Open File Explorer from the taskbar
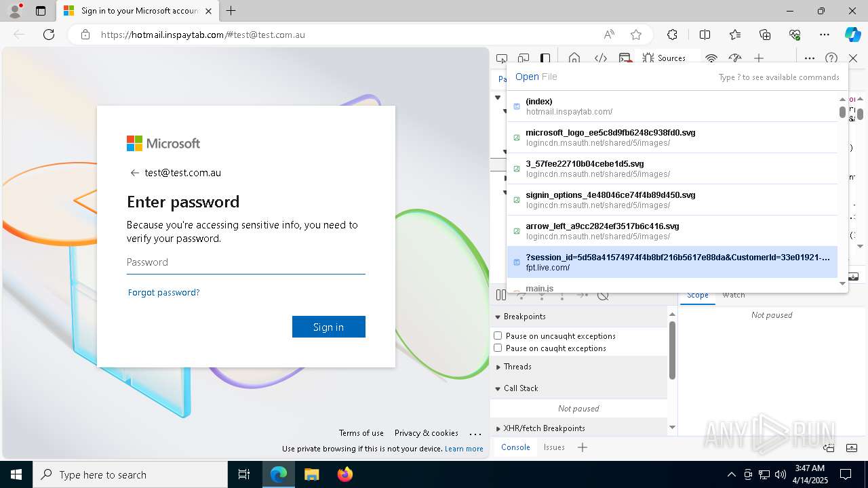The height and width of the screenshot is (488, 868). [x=312, y=474]
